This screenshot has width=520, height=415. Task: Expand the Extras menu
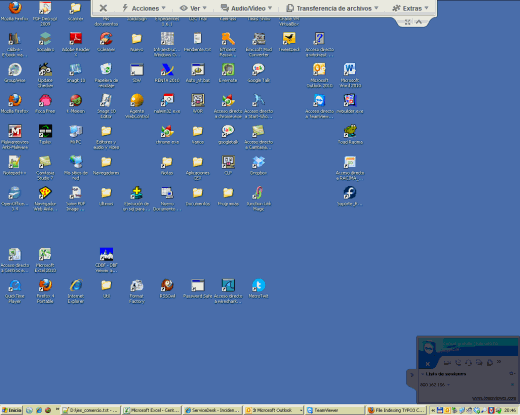(x=410, y=8)
